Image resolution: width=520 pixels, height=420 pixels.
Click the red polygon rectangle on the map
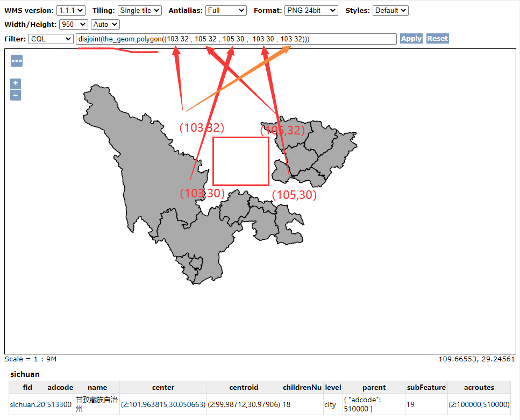coord(240,161)
